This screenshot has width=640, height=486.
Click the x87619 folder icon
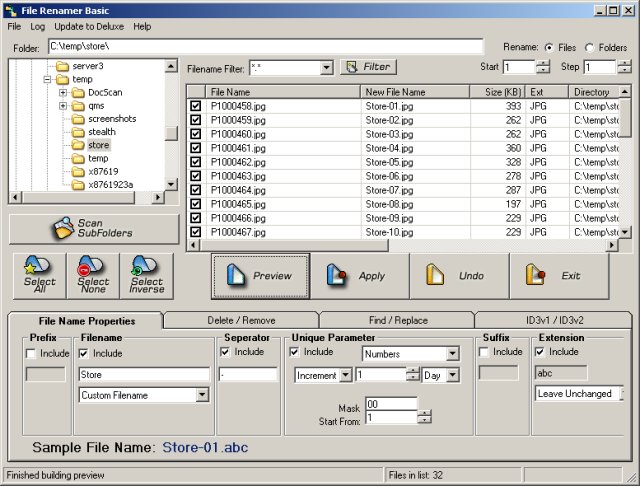click(78, 171)
